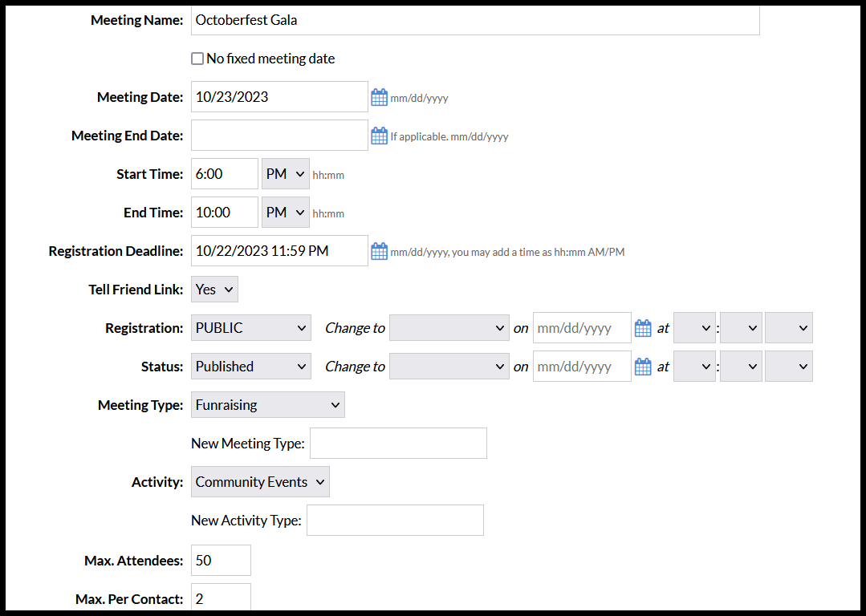This screenshot has height=616, width=866.
Task: Open calendar picker for Registration Deadline
Action: [380, 251]
